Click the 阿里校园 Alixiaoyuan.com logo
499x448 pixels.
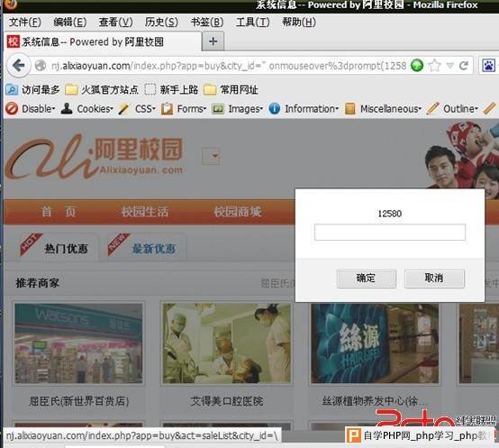[x=95, y=156]
